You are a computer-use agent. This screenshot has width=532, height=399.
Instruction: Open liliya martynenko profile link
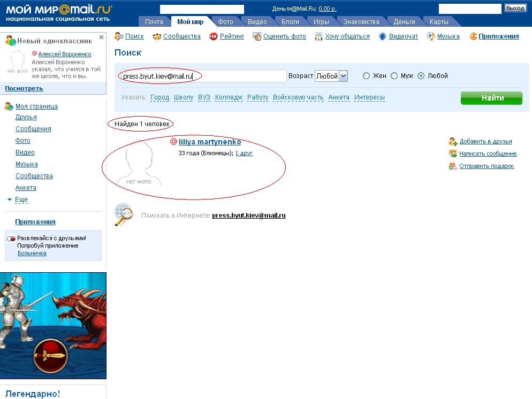pos(210,142)
